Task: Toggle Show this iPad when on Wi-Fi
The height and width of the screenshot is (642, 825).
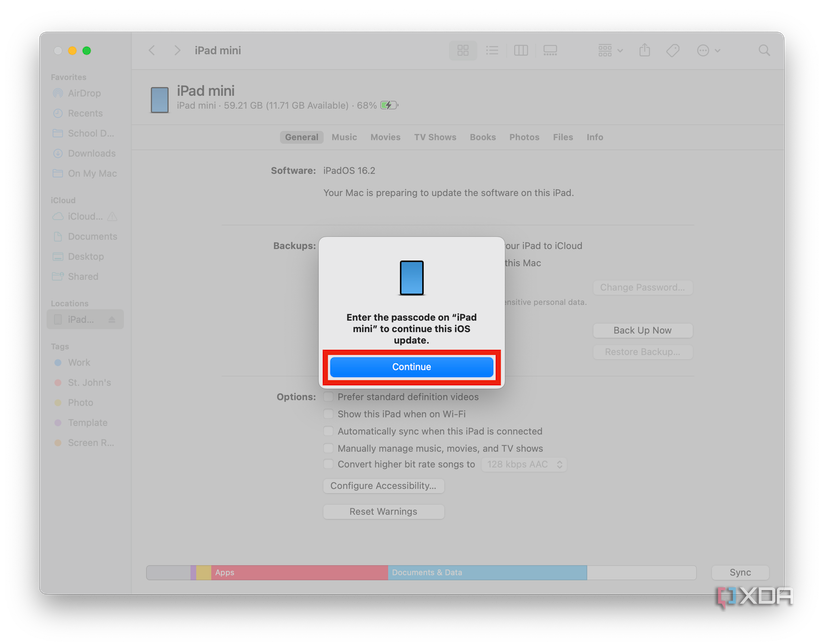Action: click(x=328, y=414)
